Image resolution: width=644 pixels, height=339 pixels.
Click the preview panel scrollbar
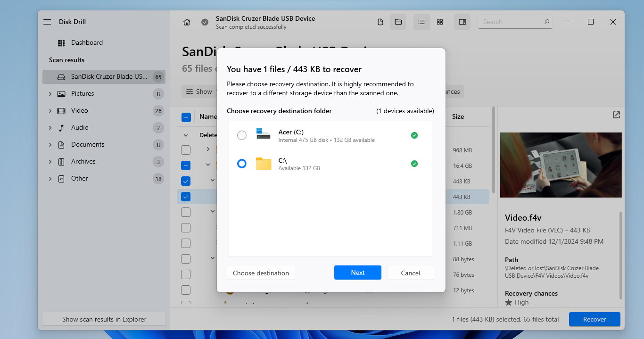pyautogui.click(x=620, y=255)
